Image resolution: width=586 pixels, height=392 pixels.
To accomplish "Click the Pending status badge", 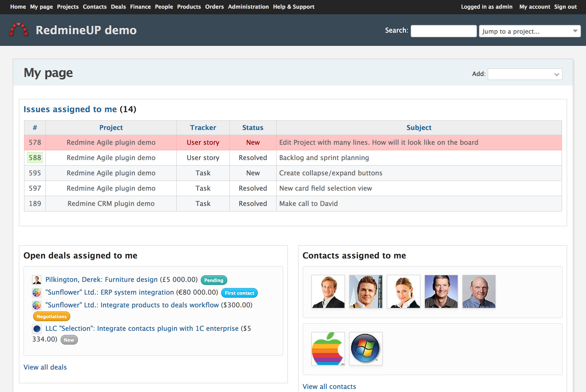I will pyautogui.click(x=214, y=280).
